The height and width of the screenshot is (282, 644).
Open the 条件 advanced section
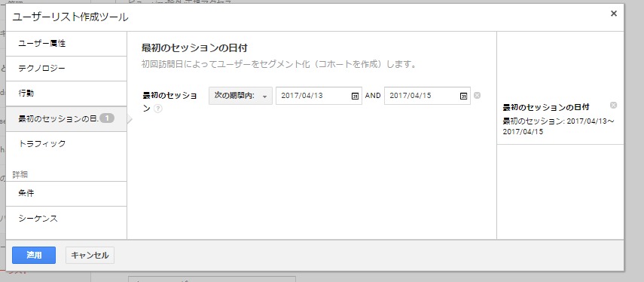coord(66,194)
